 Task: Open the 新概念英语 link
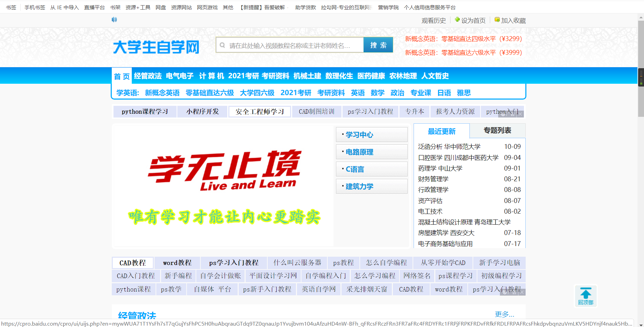(162, 93)
